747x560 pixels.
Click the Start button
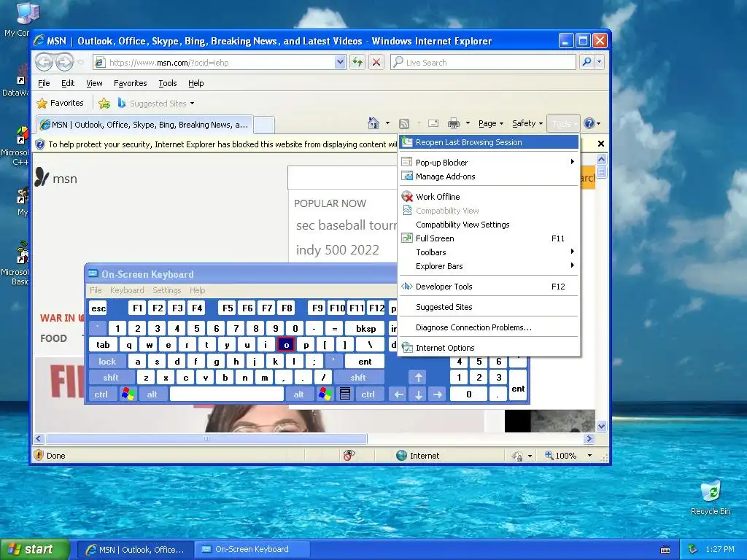35,550
